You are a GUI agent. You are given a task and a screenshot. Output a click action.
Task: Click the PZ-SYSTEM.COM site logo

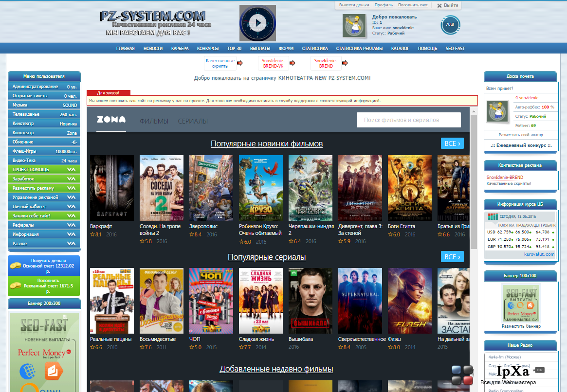155,23
